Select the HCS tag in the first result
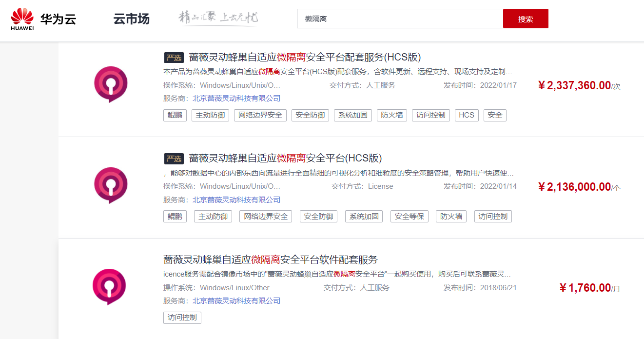Image resolution: width=644 pixels, height=339 pixels. tap(467, 115)
